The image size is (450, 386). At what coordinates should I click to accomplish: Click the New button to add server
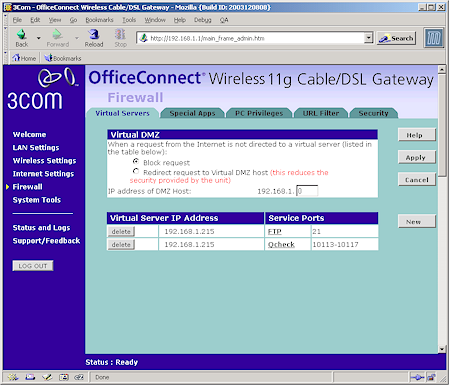point(417,222)
